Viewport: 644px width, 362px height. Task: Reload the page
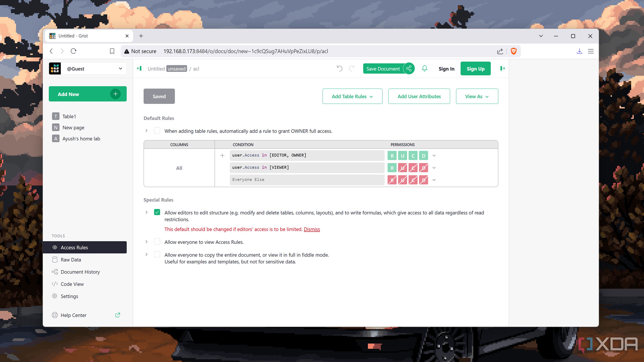(73, 51)
